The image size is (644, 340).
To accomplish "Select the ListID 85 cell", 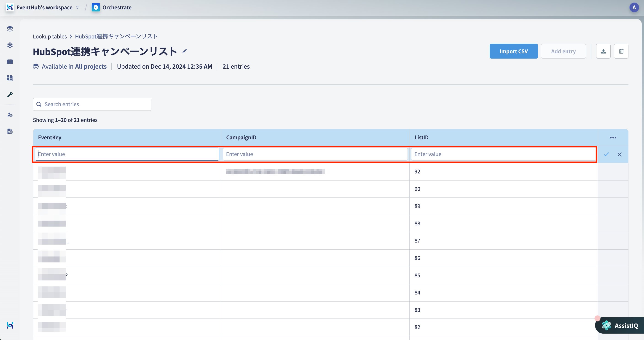I will pos(503,275).
